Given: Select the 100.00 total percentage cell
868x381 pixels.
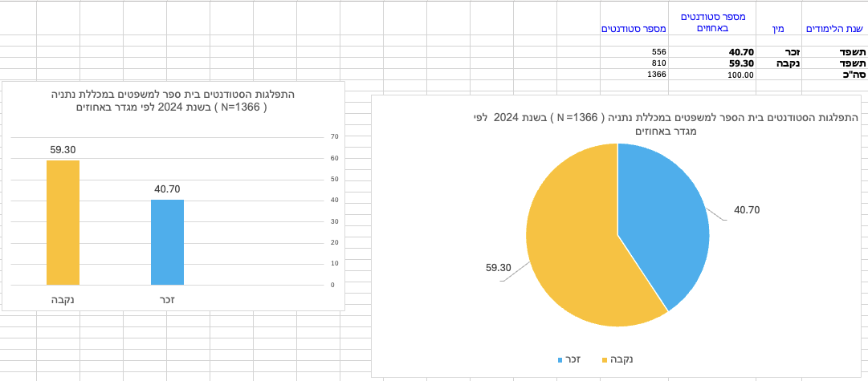Looking at the screenshot, I should [x=712, y=75].
